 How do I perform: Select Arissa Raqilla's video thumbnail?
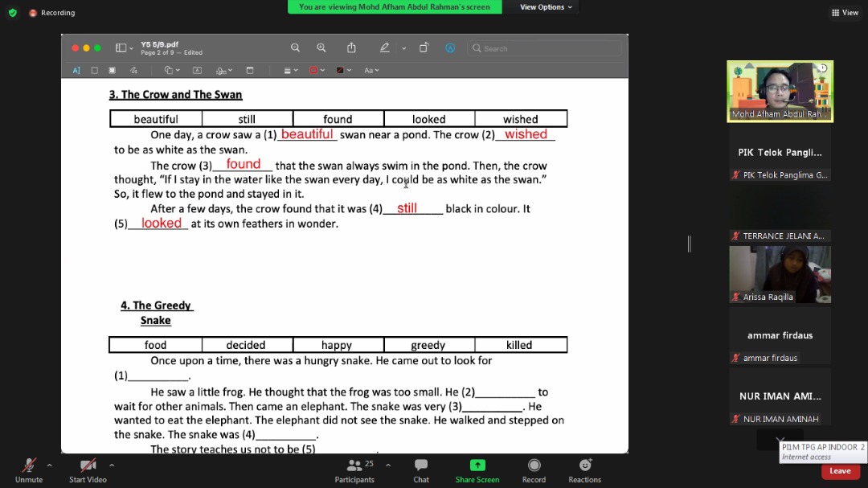tap(780, 275)
